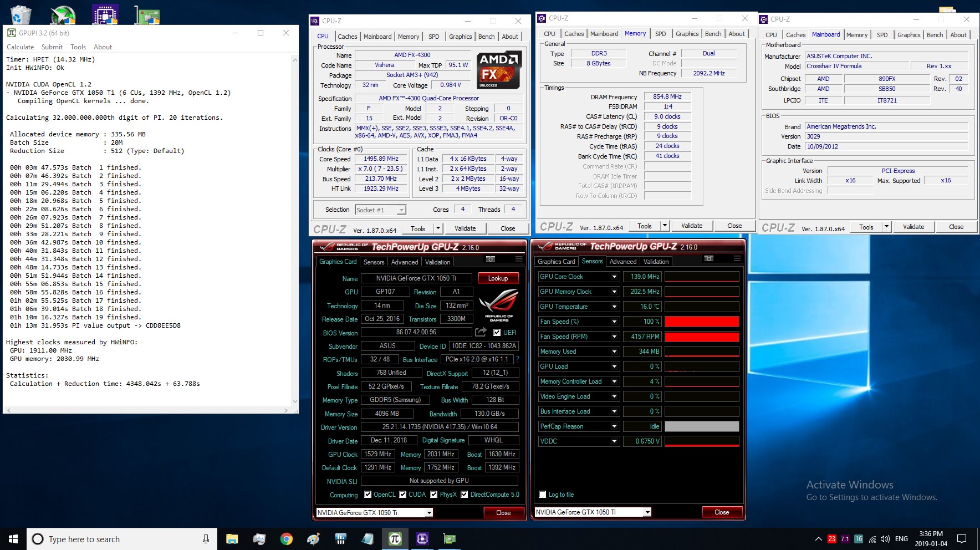Click the taskbar clock showing 3:36 PM
Screen dimensions: 980x550
931,539
